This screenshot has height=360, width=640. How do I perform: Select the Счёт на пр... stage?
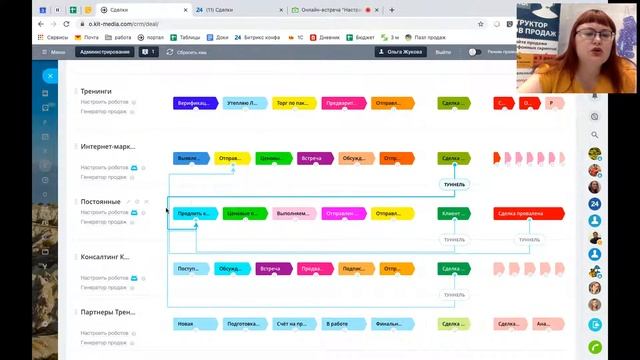294,324
